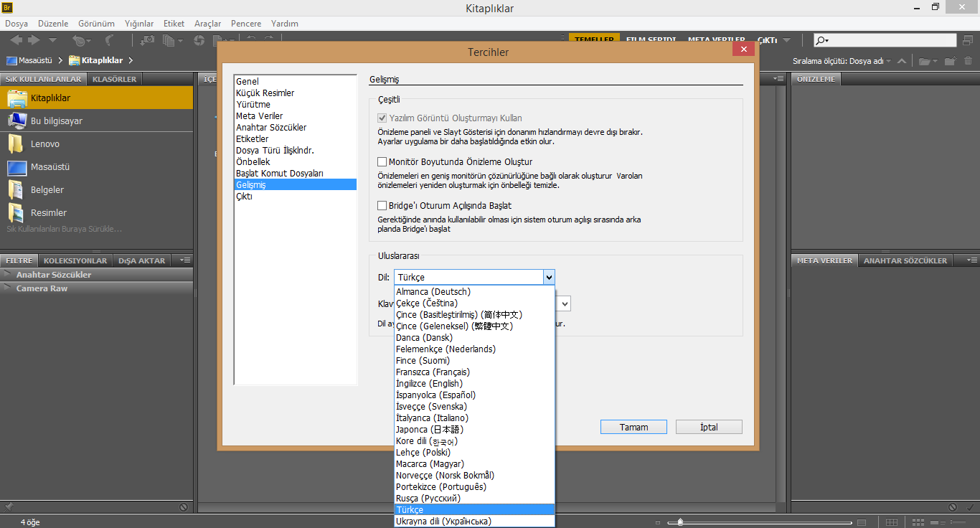Open the keyboard dropdown below Dil
Viewport: 980px width, 528px height.
[564, 303]
